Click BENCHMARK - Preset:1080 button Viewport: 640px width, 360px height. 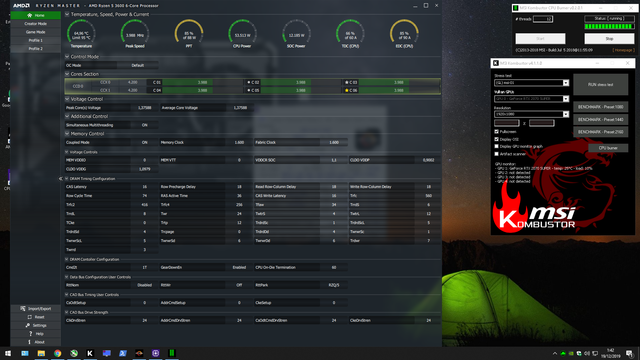point(600,107)
